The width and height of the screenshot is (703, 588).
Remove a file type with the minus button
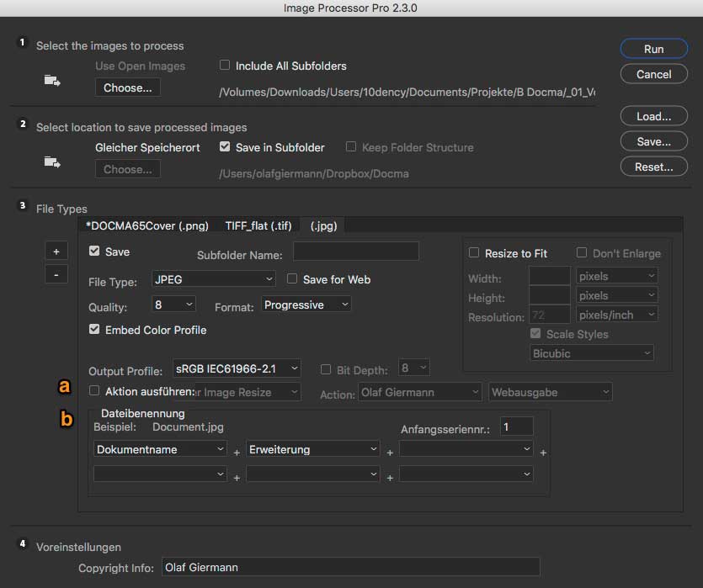coord(56,274)
